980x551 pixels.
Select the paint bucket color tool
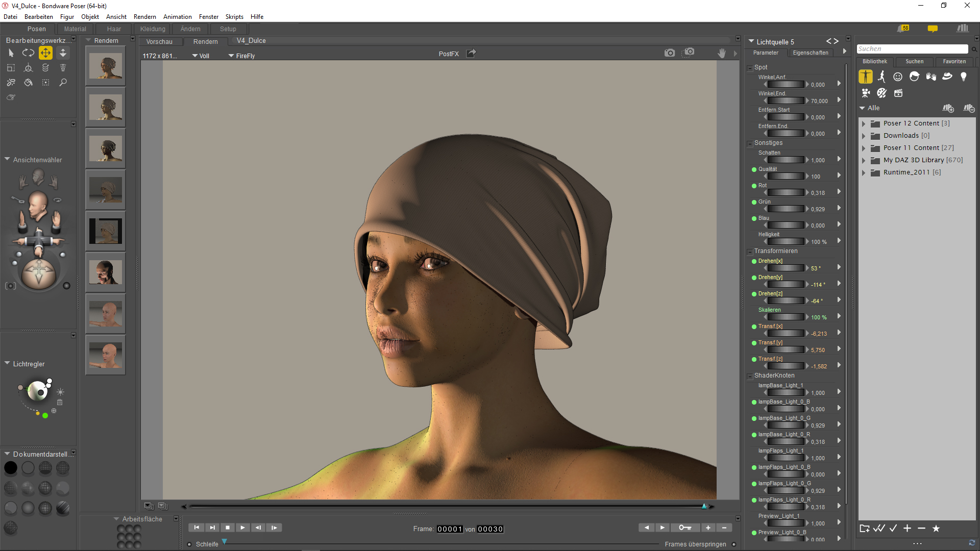(x=28, y=83)
